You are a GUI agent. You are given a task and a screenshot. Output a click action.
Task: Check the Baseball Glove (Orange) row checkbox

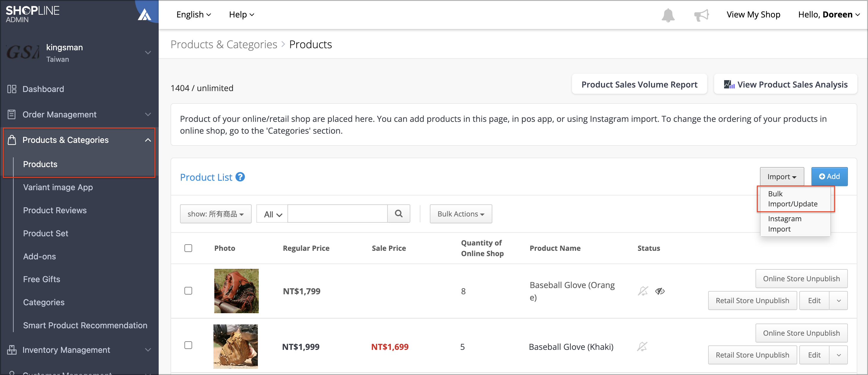coord(188,290)
